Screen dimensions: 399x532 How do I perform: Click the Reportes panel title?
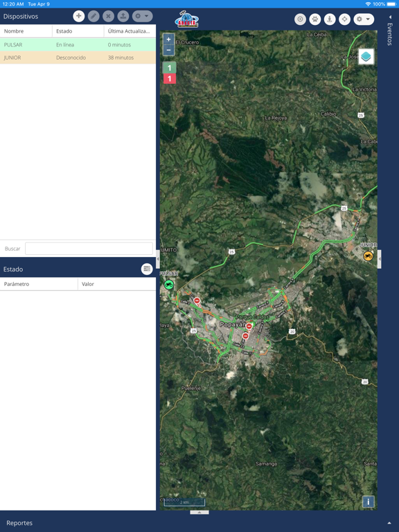[19, 523]
